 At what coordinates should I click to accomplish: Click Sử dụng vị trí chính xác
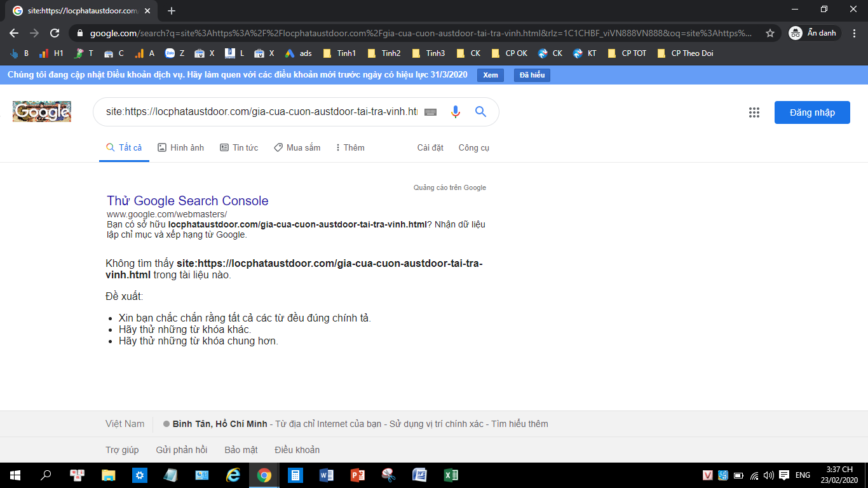tap(437, 424)
